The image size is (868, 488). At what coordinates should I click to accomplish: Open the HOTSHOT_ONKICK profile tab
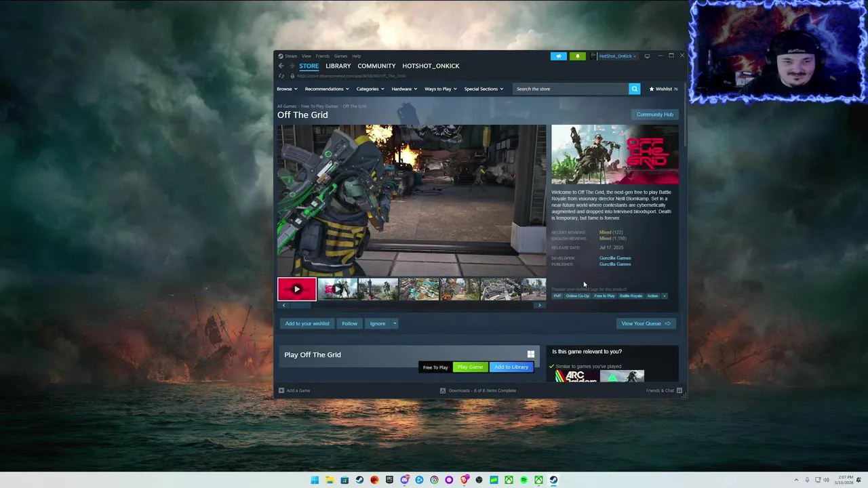point(431,66)
